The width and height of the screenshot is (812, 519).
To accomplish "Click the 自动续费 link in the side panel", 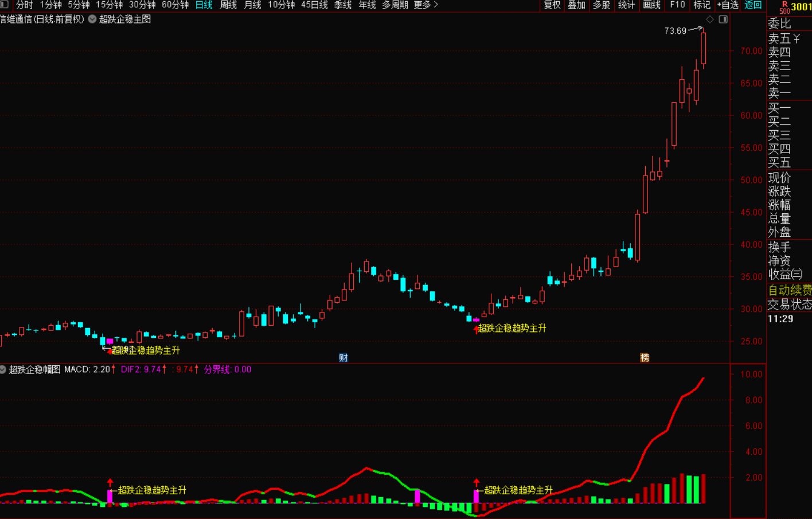I will [790, 290].
